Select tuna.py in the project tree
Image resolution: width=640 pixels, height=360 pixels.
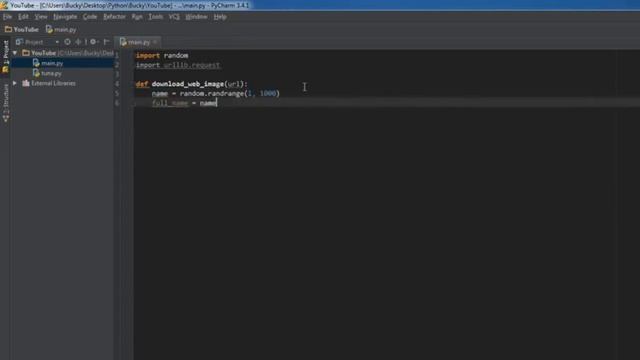[51, 73]
